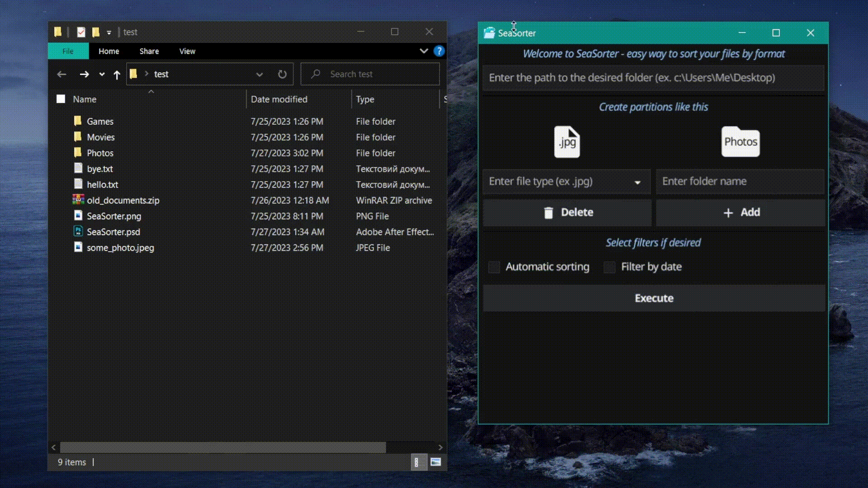Click the 9 items status bar text
The height and width of the screenshot is (488, 868).
pos(71,462)
